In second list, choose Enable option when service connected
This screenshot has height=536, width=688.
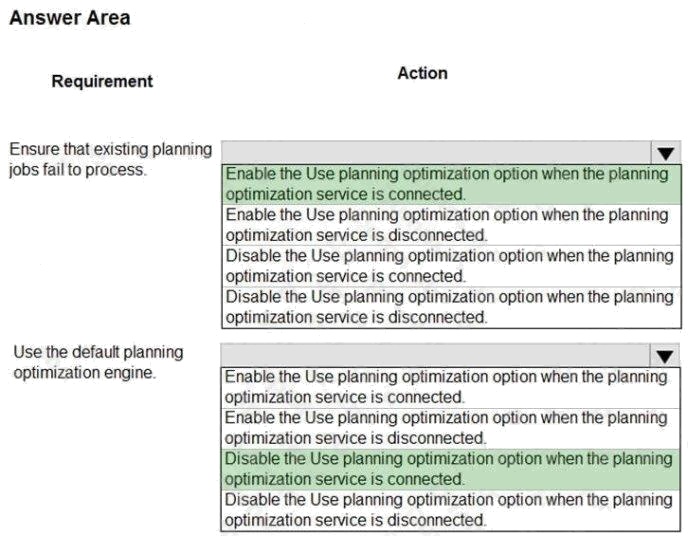click(x=446, y=387)
